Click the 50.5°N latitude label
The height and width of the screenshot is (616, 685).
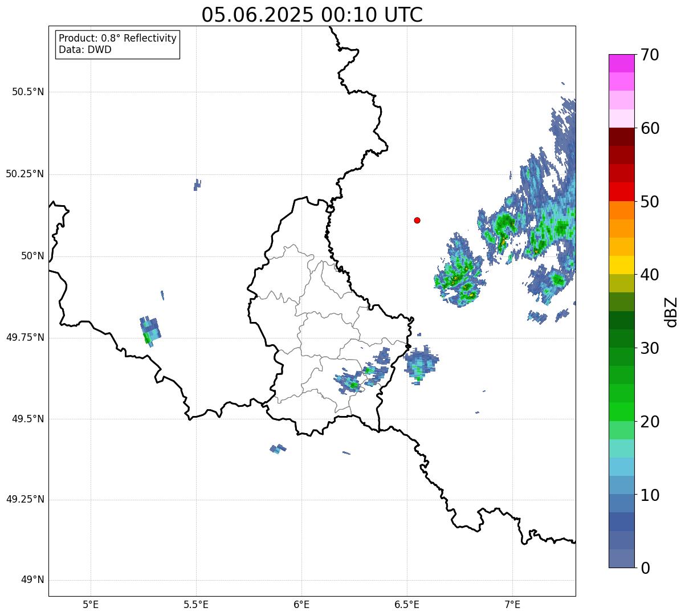pos(28,92)
